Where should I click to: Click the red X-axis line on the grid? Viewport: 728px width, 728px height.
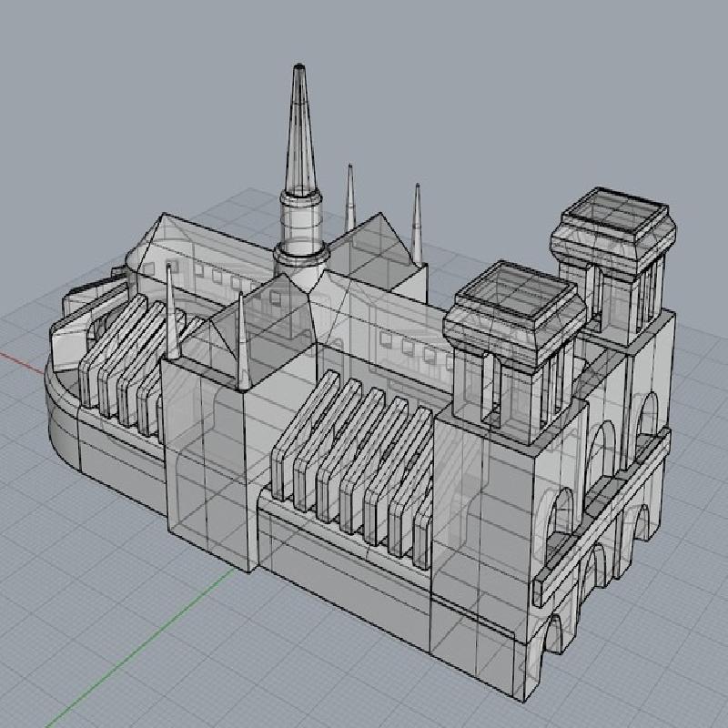point(21,362)
